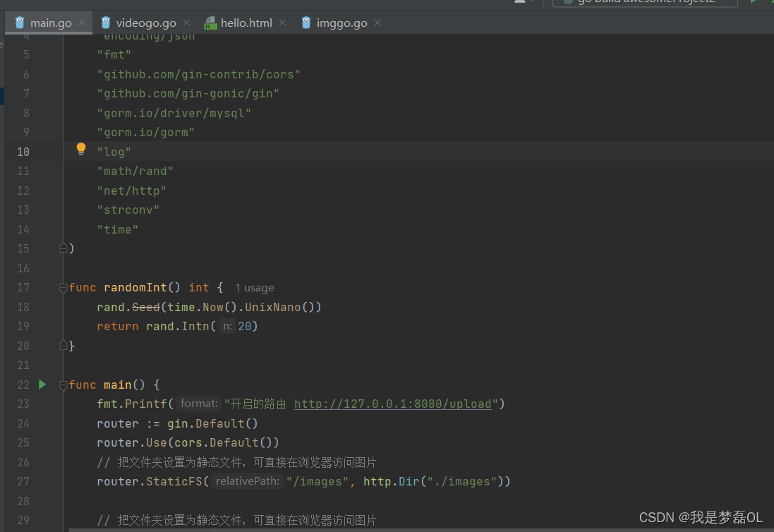
Task: Close the hello.html tab
Action: [282, 23]
